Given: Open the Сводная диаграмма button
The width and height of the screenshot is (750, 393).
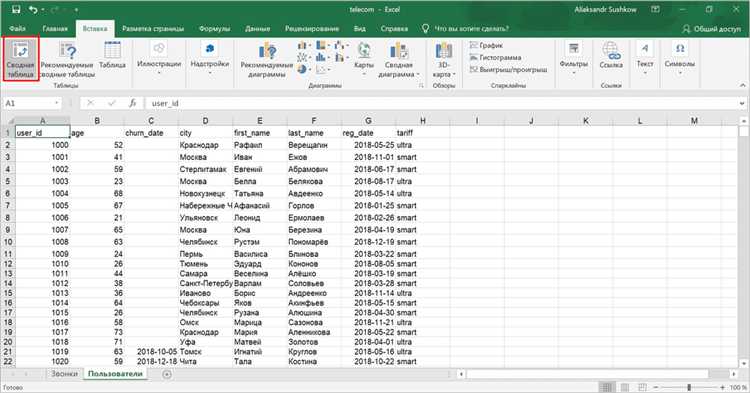Looking at the screenshot, I should pyautogui.click(x=398, y=60).
